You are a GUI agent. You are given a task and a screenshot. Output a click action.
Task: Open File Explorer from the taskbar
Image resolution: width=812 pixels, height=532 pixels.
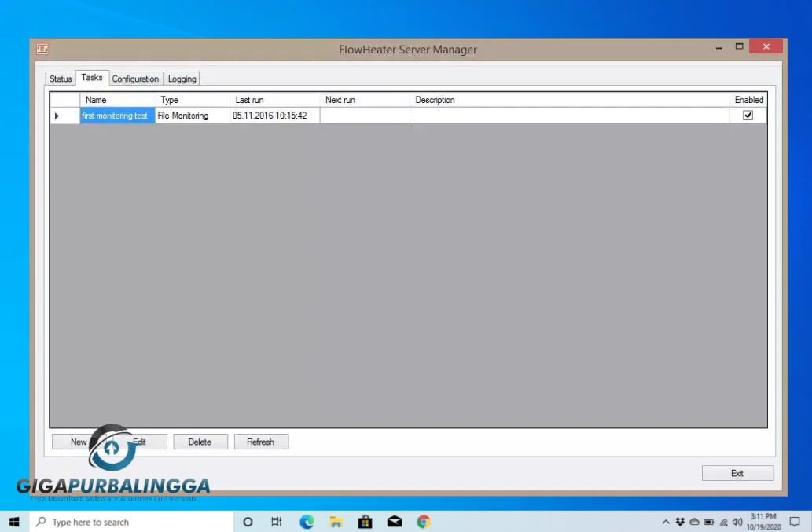tap(336, 522)
